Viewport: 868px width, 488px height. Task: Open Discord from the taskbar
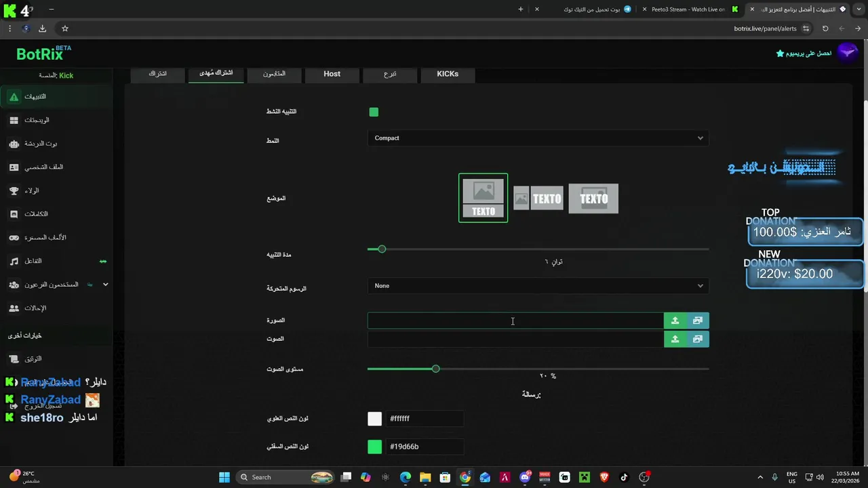pos(525,477)
